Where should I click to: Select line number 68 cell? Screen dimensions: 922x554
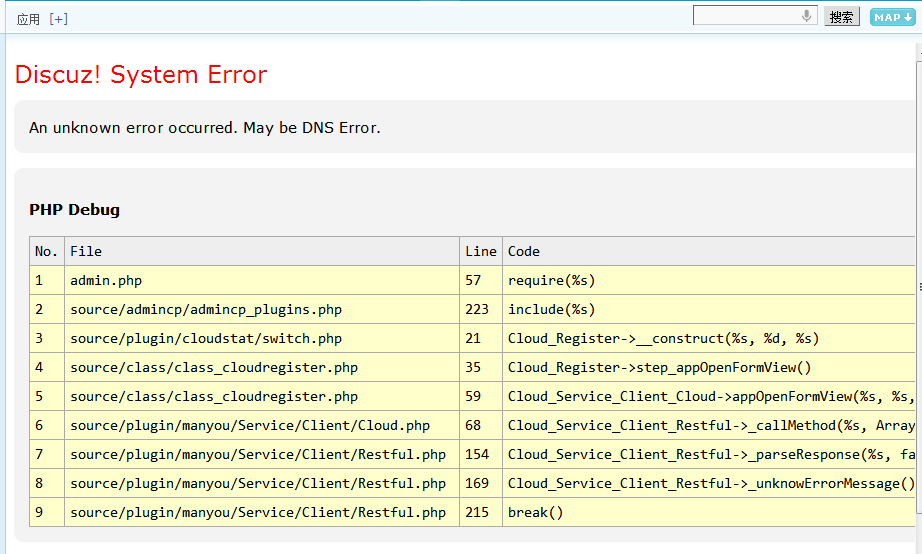[481, 425]
